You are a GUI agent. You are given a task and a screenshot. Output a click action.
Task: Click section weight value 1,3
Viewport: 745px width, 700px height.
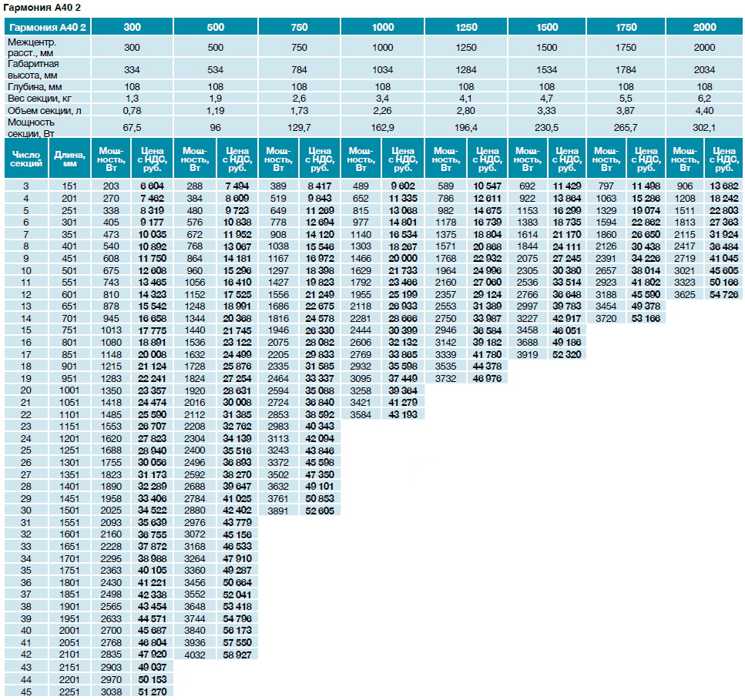[x=132, y=99]
